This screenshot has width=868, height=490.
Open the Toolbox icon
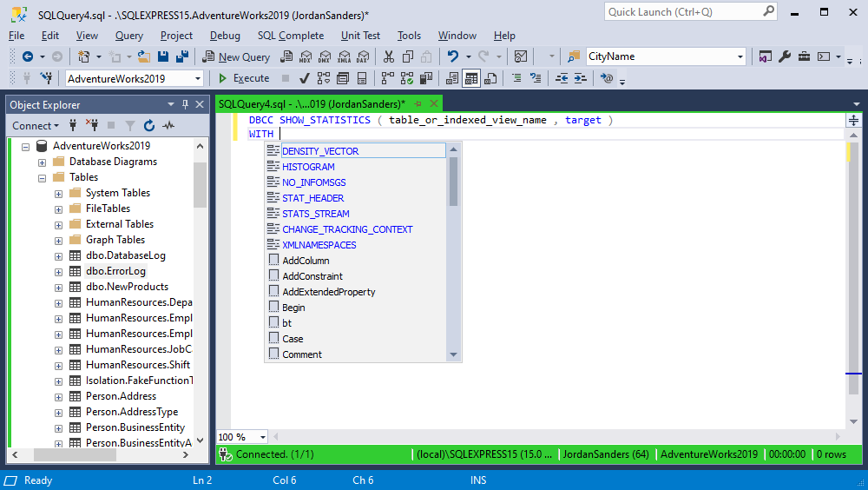(804, 56)
